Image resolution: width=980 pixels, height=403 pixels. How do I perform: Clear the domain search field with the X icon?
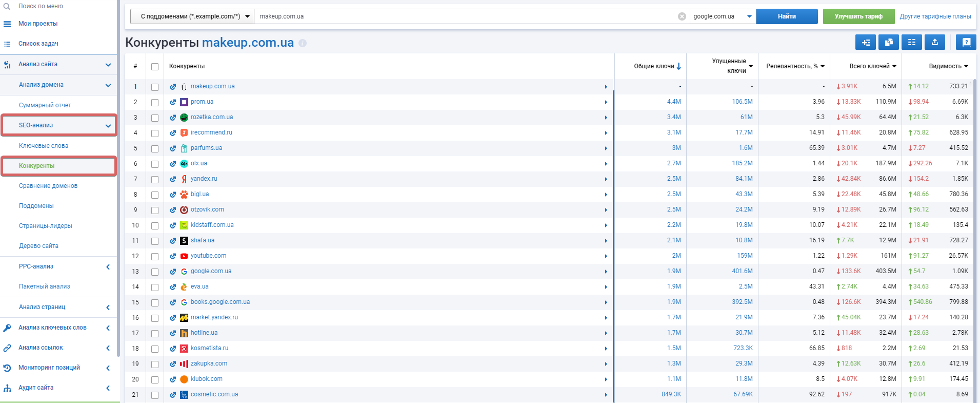(x=682, y=16)
